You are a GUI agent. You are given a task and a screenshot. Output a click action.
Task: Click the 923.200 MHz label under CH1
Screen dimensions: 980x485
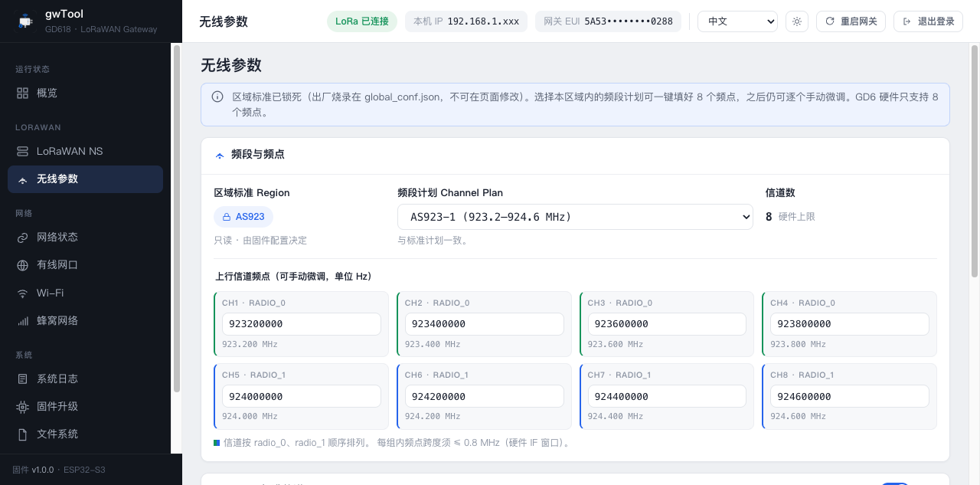point(250,345)
